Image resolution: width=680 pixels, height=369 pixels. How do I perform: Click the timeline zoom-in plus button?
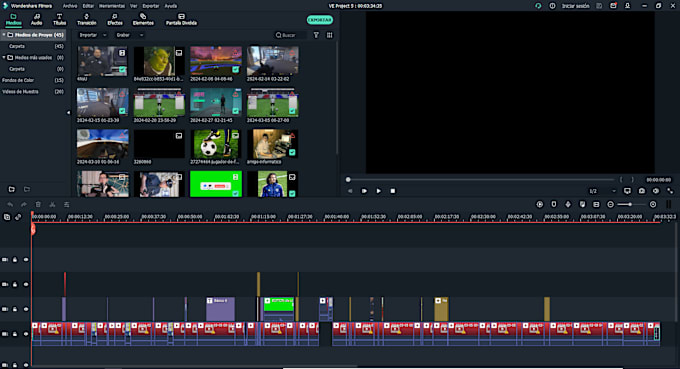653,205
